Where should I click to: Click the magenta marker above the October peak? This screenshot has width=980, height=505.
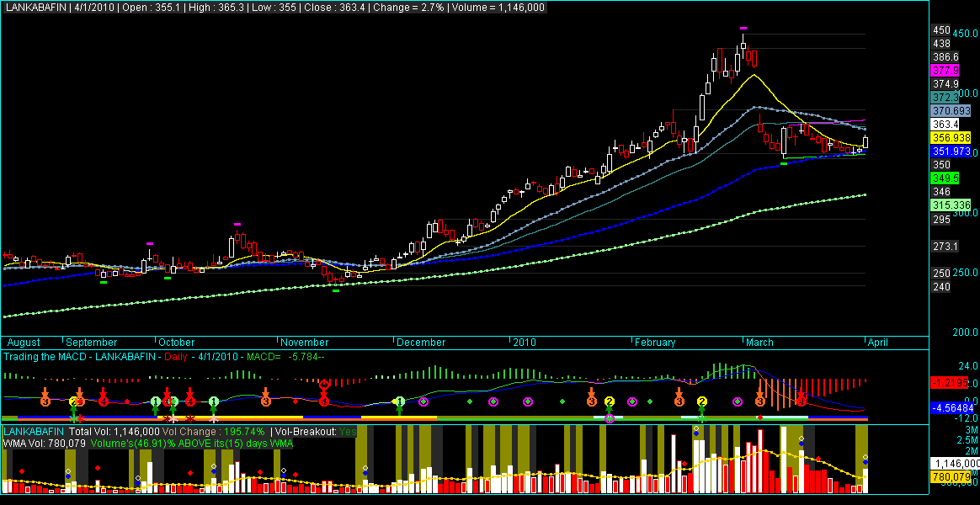point(237,224)
